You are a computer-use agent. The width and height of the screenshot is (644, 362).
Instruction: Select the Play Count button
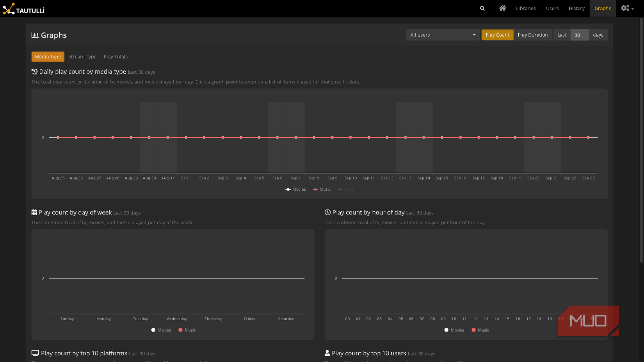(497, 35)
